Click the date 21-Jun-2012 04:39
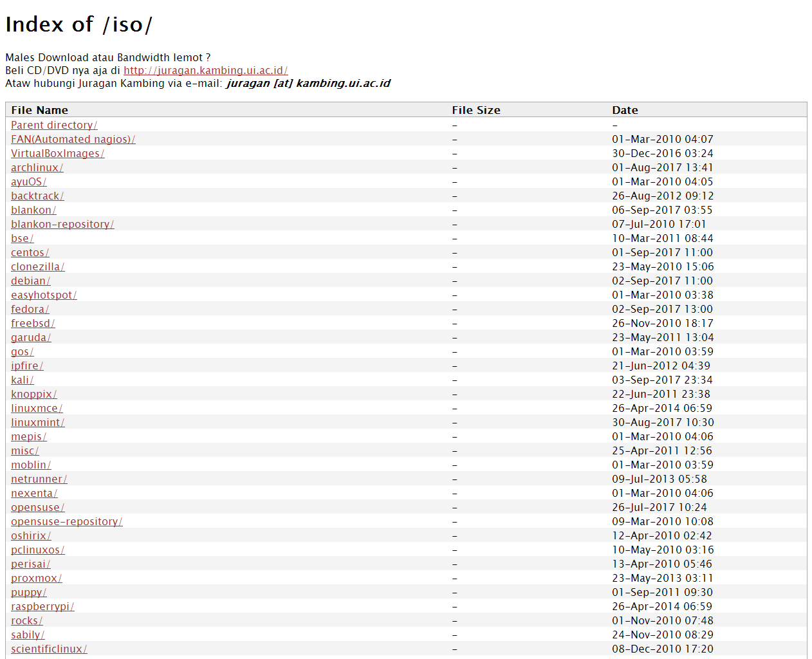The image size is (812, 659). (661, 366)
